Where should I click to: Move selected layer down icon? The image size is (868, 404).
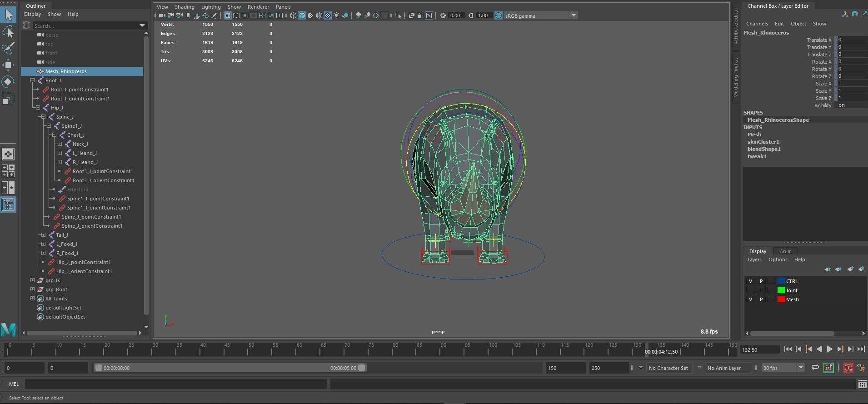pos(838,269)
